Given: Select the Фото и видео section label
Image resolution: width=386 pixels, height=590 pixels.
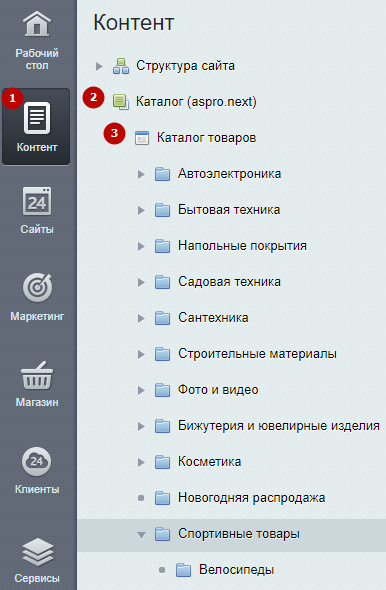Looking at the screenshot, I should (218, 389).
